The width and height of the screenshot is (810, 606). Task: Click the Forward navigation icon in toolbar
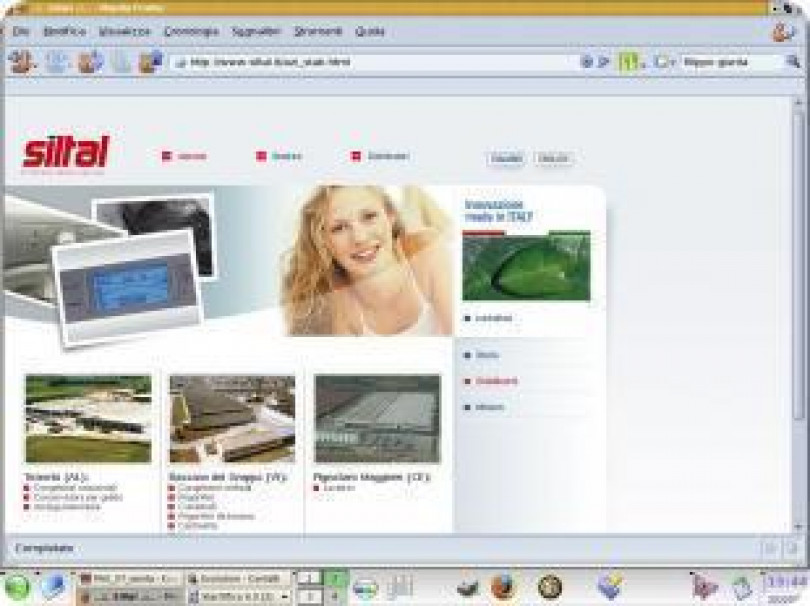point(56,61)
